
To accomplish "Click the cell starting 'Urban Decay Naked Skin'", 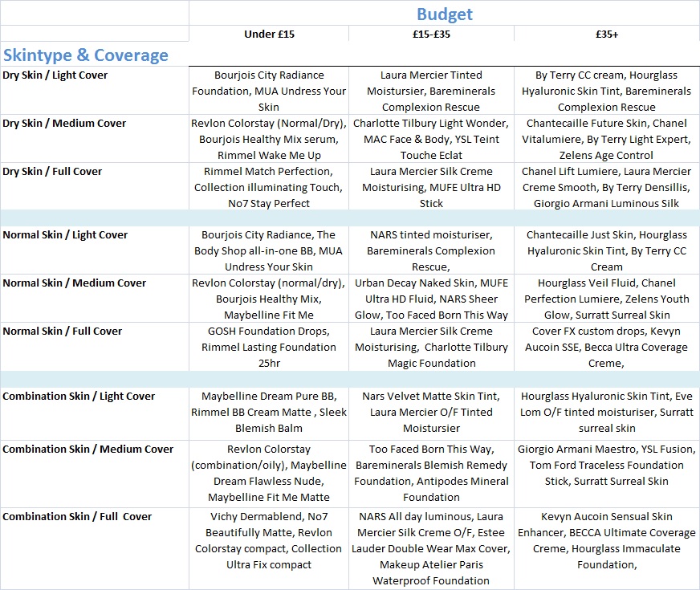I will click(x=431, y=299).
